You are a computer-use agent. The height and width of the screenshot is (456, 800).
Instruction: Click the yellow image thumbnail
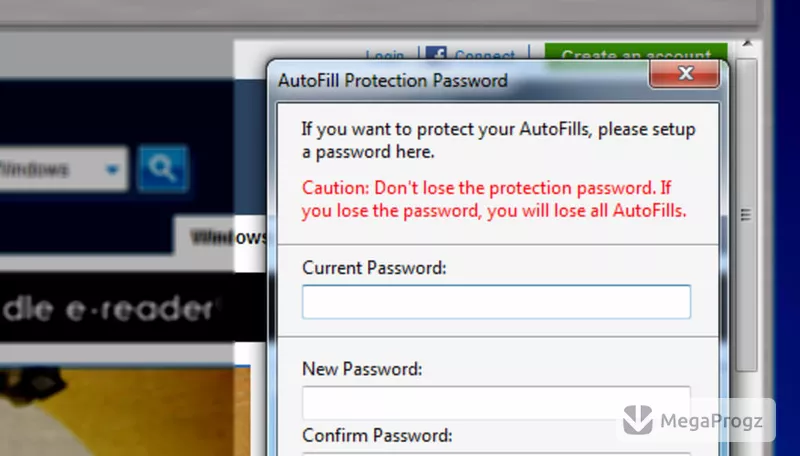[x=125, y=411]
